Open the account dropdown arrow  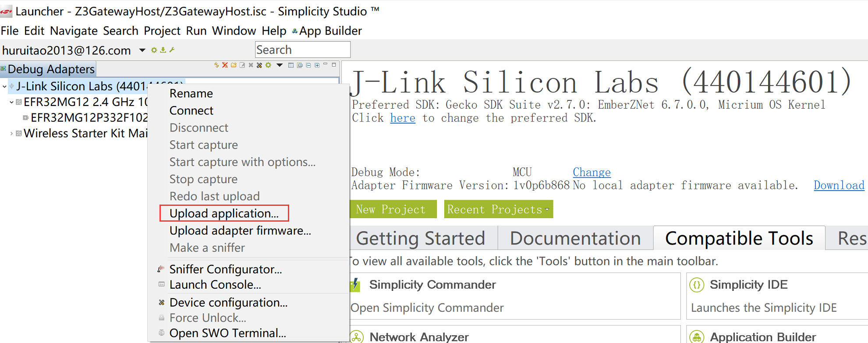(x=142, y=50)
